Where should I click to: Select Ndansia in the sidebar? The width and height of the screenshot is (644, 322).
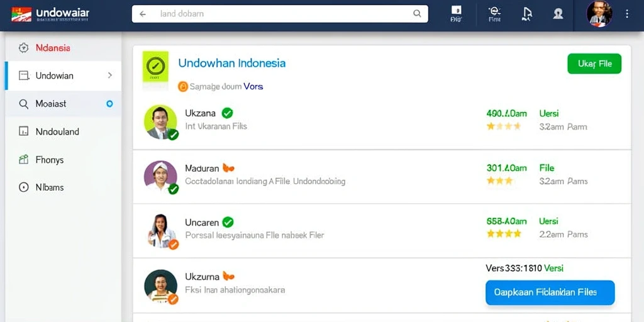click(x=64, y=48)
